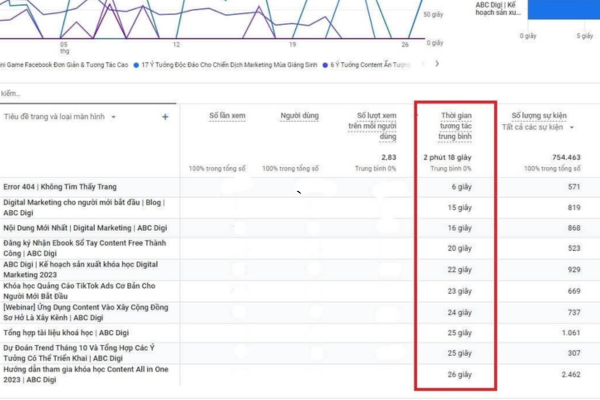Click 'ABC Digi | Kế hoạch sản xu...' bar label
Viewport: 600px width, 400px height.
click(x=498, y=9)
